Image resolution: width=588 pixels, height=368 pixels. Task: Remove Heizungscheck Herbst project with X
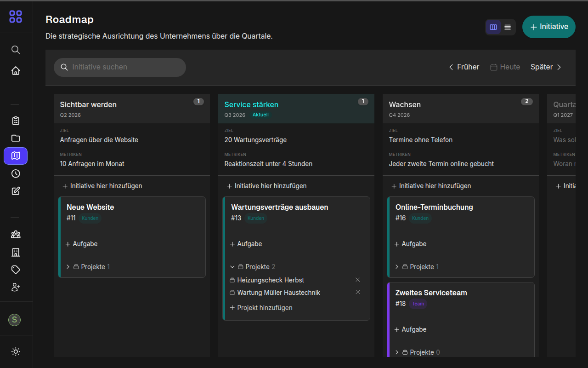click(x=358, y=280)
